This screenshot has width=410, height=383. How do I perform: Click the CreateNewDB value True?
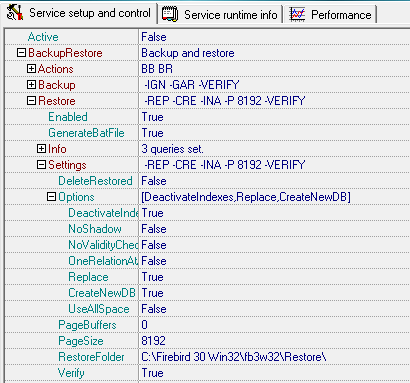pos(152,293)
